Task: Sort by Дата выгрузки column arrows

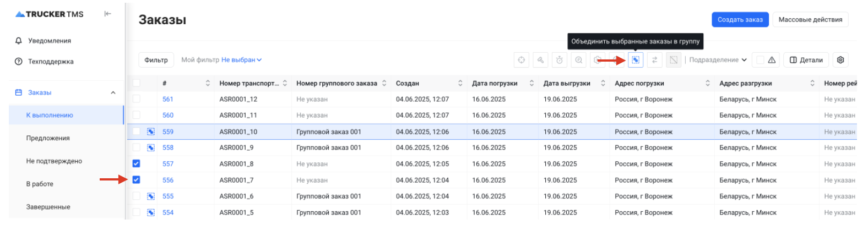Action: [603, 83]
